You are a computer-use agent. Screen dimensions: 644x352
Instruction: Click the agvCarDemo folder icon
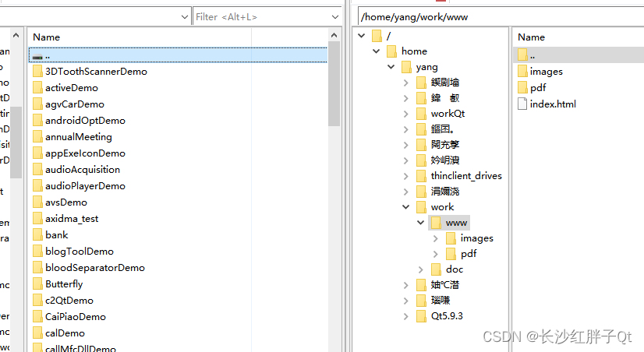37,104
